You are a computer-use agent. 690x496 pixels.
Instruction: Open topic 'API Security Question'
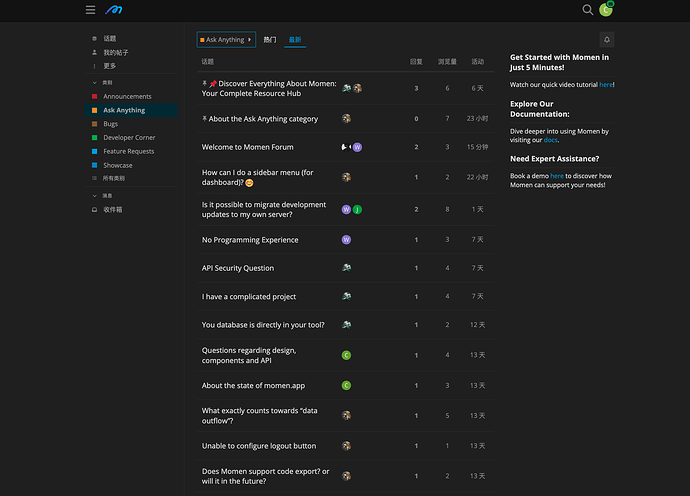coord(238,268)
